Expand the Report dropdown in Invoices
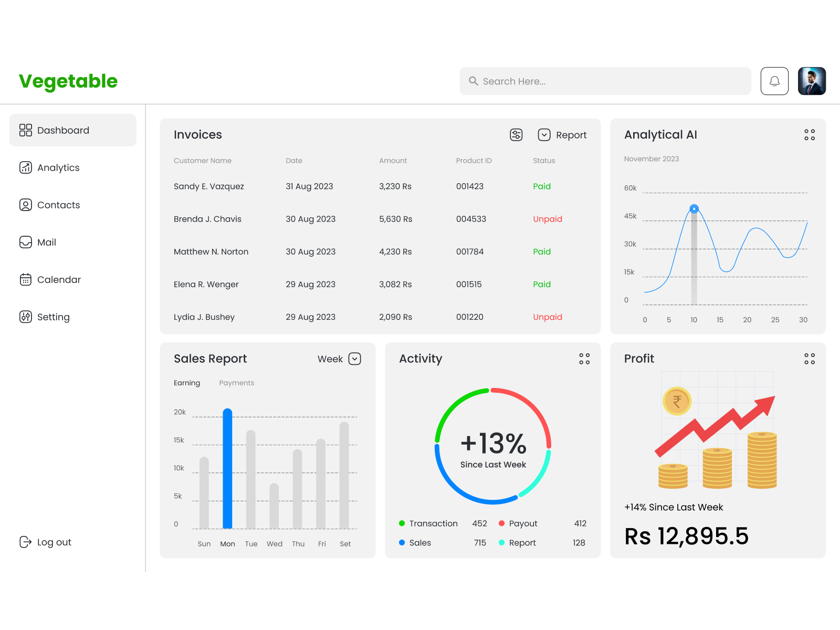This screenshot has width=840, height=630. click(x=544, y=135)
